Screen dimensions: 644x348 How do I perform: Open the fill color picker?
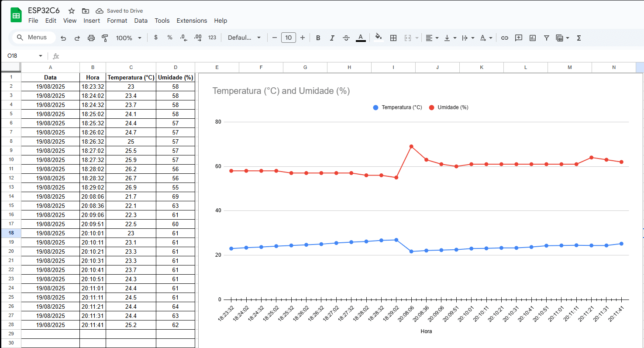pyautogui.click(x=379, y=38)
